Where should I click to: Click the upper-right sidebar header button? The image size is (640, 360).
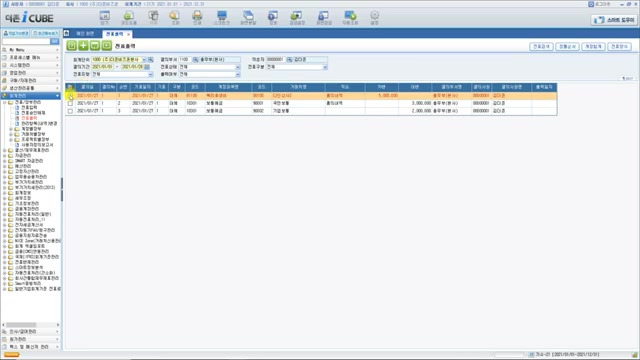click(x=46, y=33)
